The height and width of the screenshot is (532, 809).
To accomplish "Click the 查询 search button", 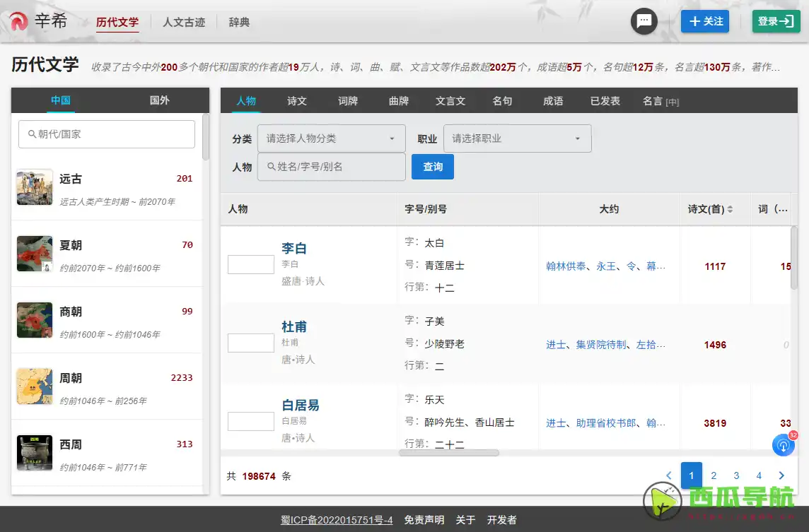I will [432, 167].
